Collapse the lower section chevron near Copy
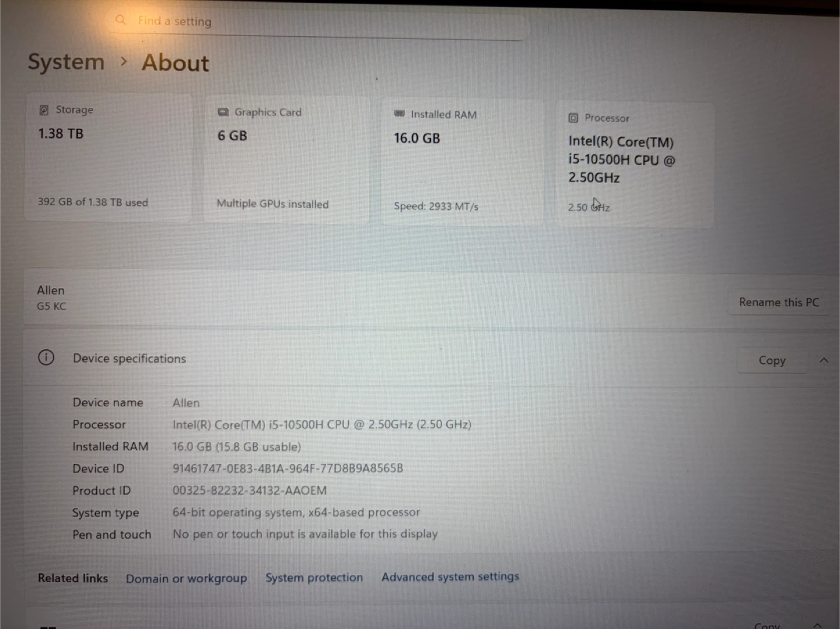 click(x=818, y=626)
